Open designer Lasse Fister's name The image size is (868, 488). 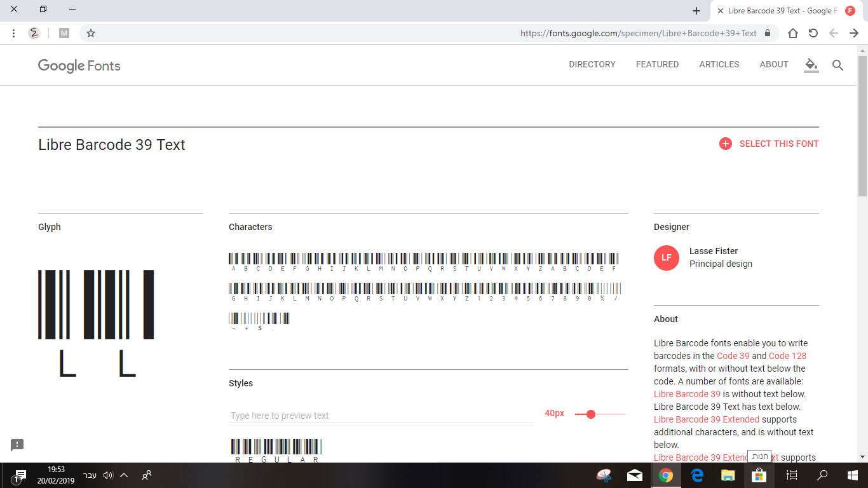pyautogui.click(x=714, y=251)
